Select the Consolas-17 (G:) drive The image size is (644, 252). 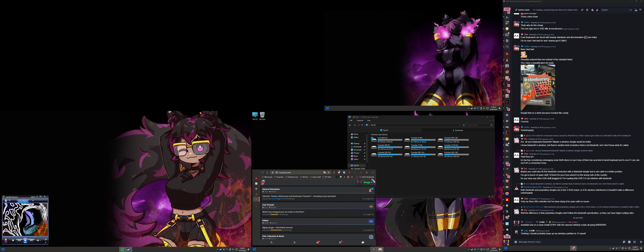click(420, 147)
